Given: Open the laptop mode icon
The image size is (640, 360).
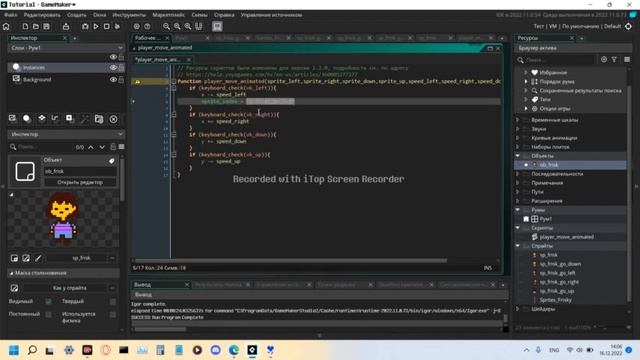Looking at the screenshot, I should click(x=217, y=27).
